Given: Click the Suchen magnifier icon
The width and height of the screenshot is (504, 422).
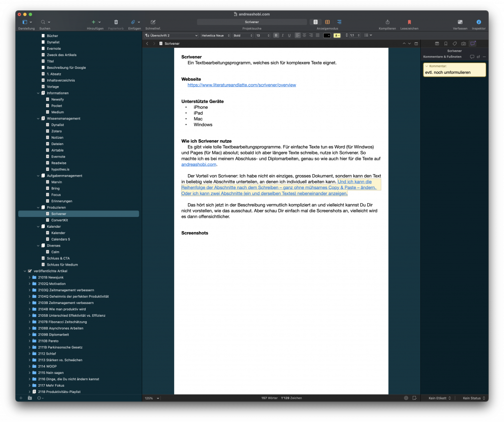Looking at the screenshot, I should point(43,22).
